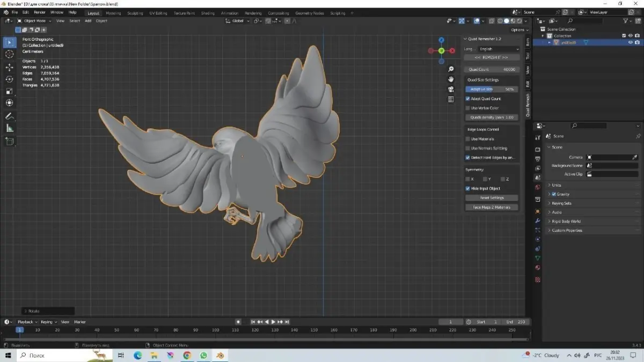Hide untitled9 object with eye icon
The width and height of the screenshot is (644, 362).
click(x=631, y=42)
